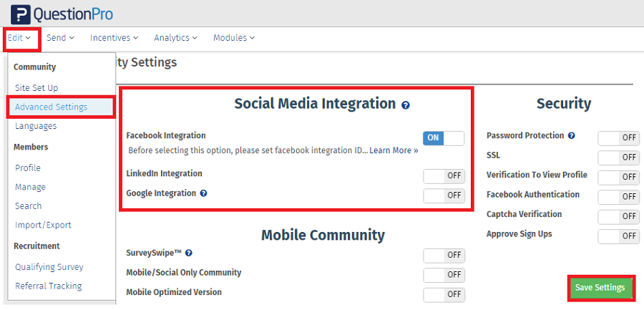Screen dimensions: 644x310
Task: Enable Mobile Optimized Version toggle
Action: 444,294
